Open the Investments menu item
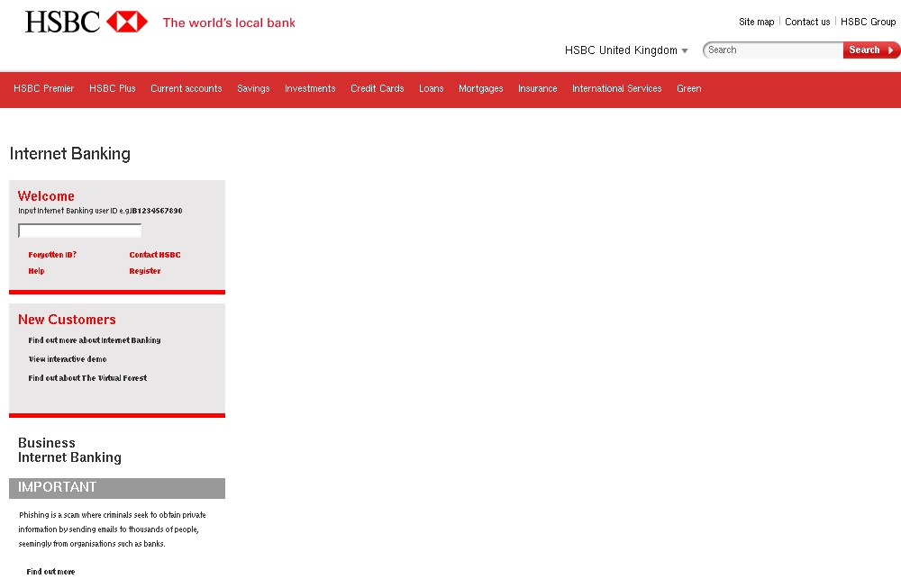The image size is (901, 588). coord(310,88)
